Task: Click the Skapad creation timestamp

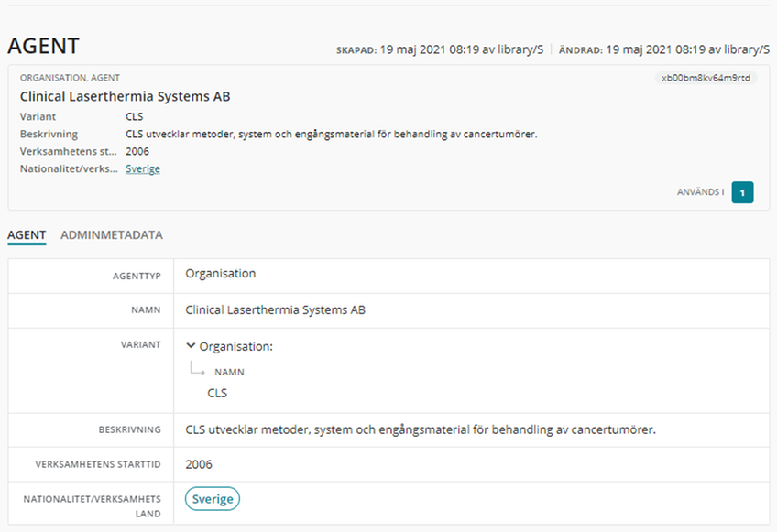Action: pos(439,49)
